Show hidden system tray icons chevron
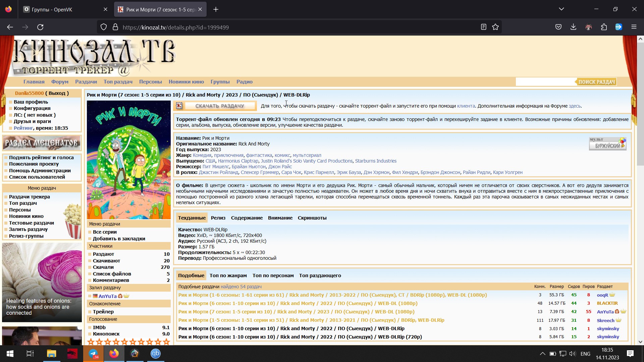The image size is (644, 362). click(x=542, y=354)
